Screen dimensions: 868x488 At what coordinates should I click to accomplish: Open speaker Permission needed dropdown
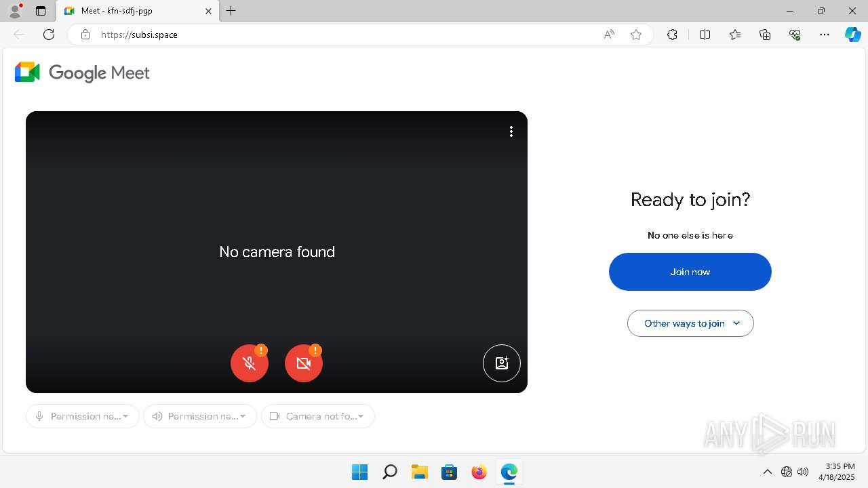(200, 416)
